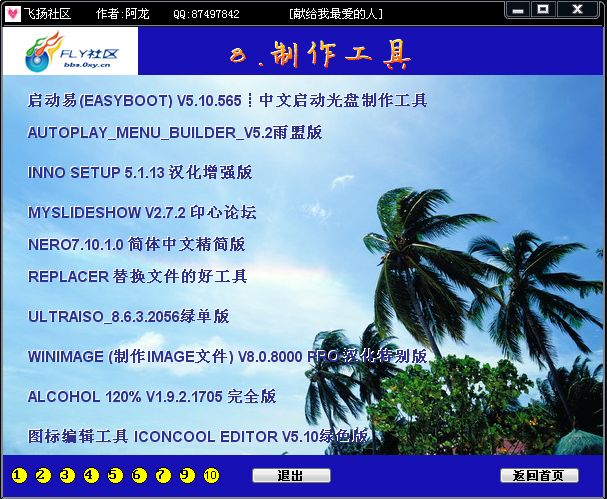This screenshot has height=499, width=607.
Task: Go to page 4 yellow circle
Action: (91, 475)
